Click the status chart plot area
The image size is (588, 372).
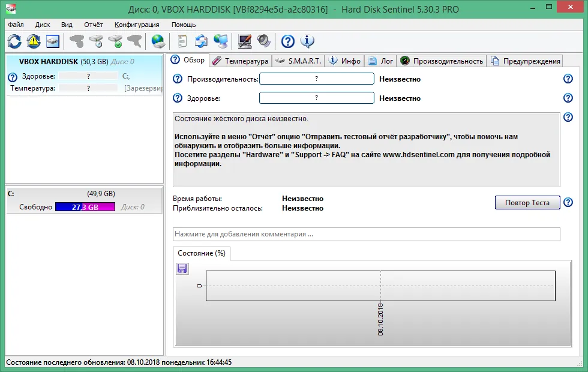pos(380,286)
